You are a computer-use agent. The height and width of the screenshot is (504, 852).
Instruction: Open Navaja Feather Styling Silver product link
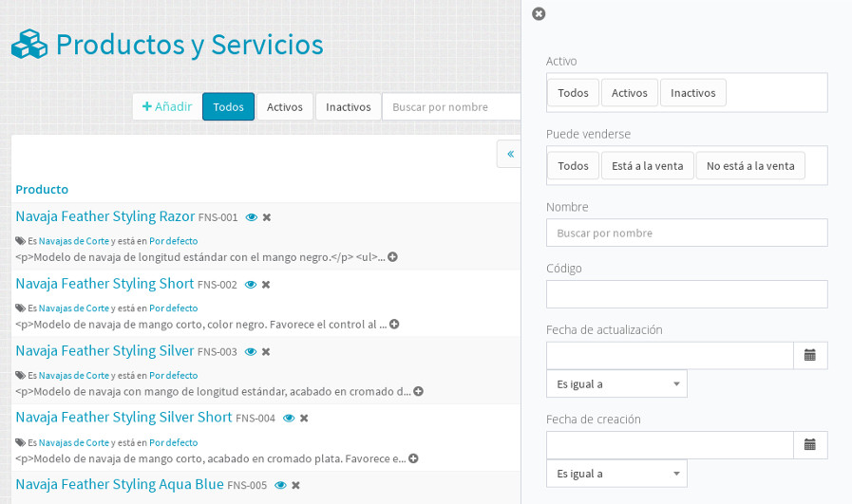(x=104, y=351)
